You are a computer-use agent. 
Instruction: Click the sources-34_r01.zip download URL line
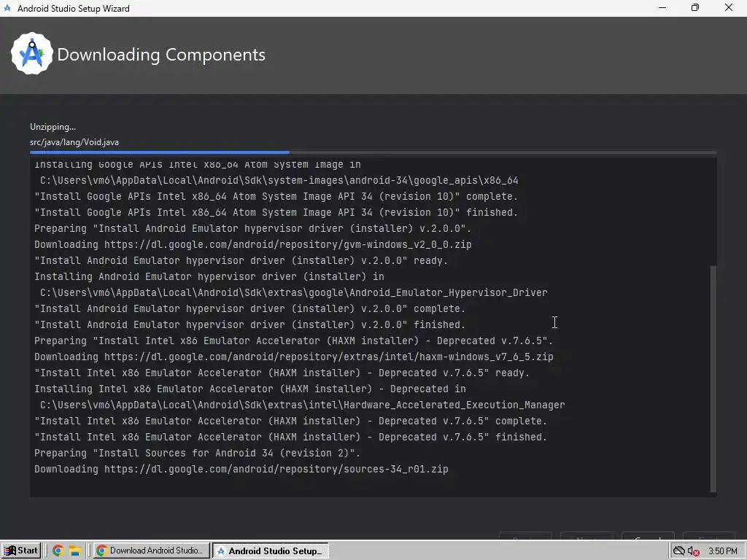pos(241,470)
